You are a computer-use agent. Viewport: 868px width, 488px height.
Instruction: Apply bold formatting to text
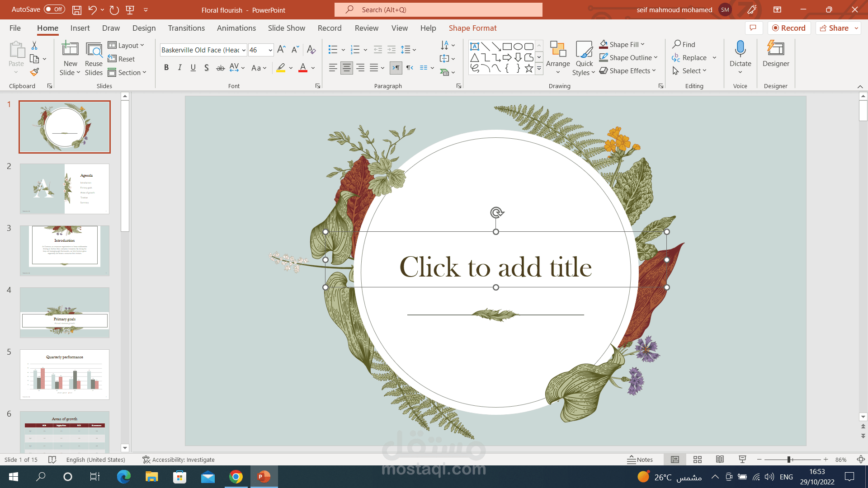[x=166, y=67]
